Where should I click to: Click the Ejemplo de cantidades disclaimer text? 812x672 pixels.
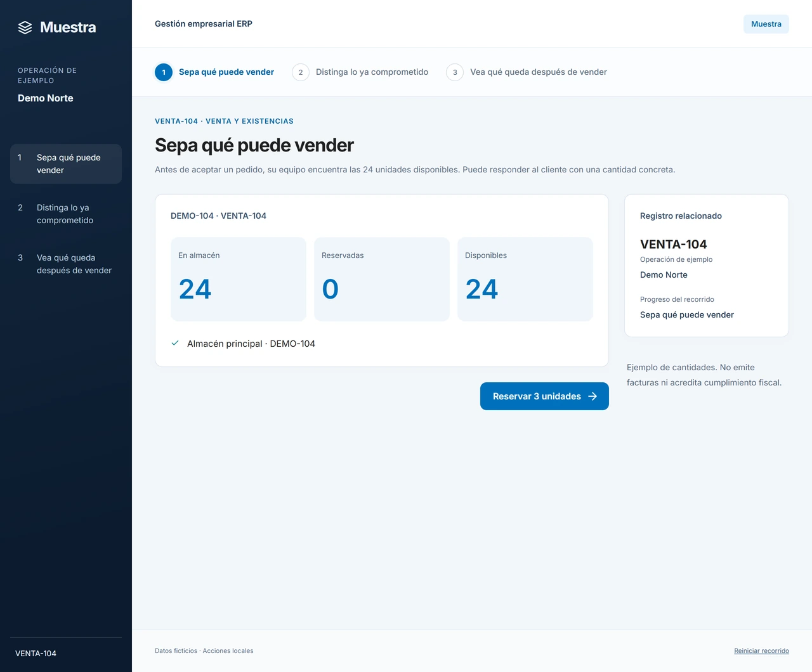[704, 375]
